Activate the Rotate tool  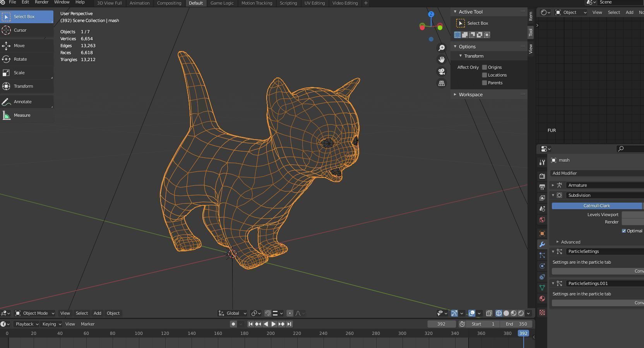pyautogui.click(x=26, y=59)
